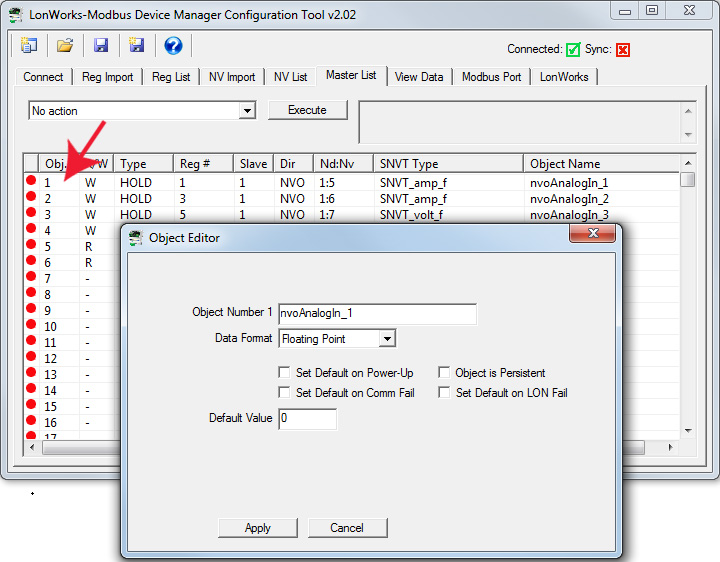Click the New configuration toolbar icon
Screen dimensions: 720x562
pos(28,46)
